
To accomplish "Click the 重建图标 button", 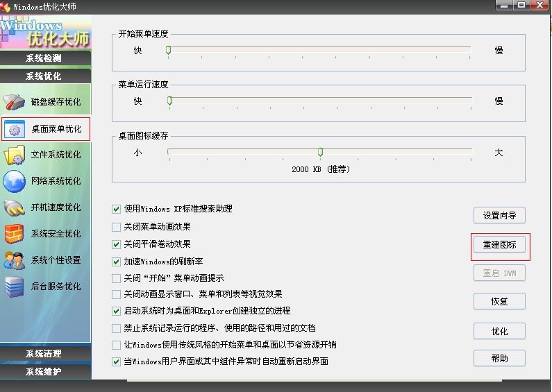I will click(x=499, y=244).
